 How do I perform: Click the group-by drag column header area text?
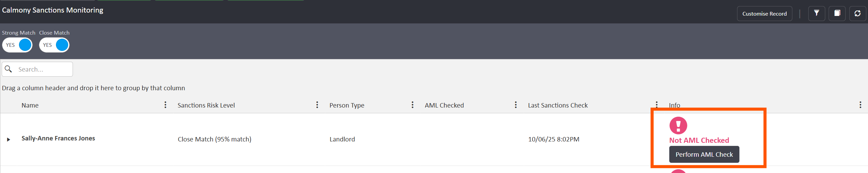pyautogui.click(x=94, y=88)
